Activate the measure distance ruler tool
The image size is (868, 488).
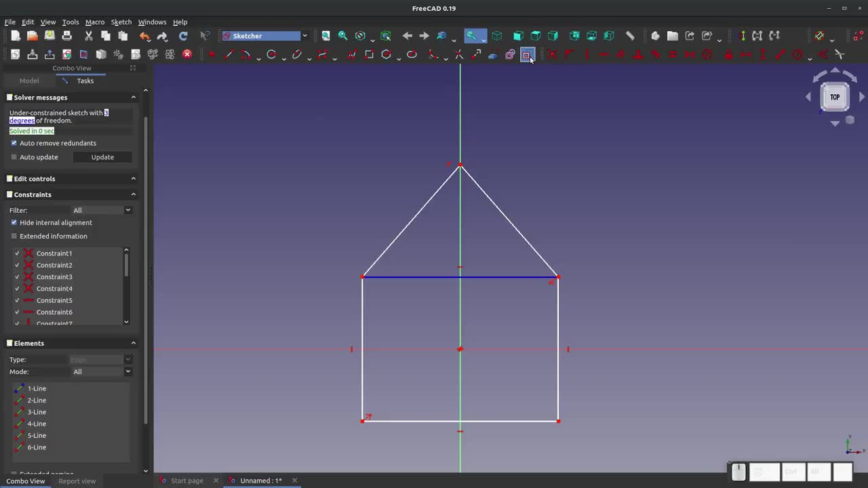629,36
